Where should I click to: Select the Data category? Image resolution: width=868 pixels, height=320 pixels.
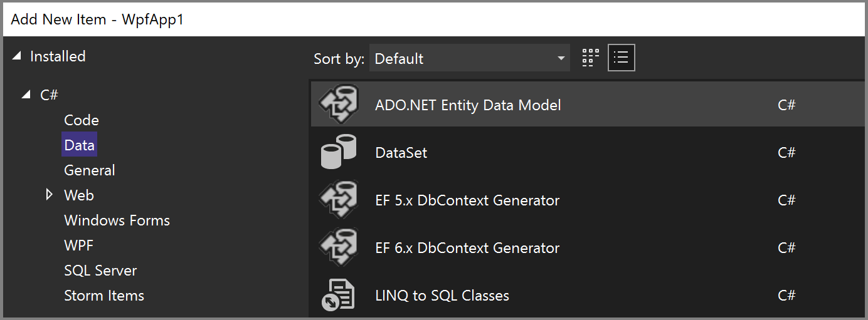coord(79,145)
